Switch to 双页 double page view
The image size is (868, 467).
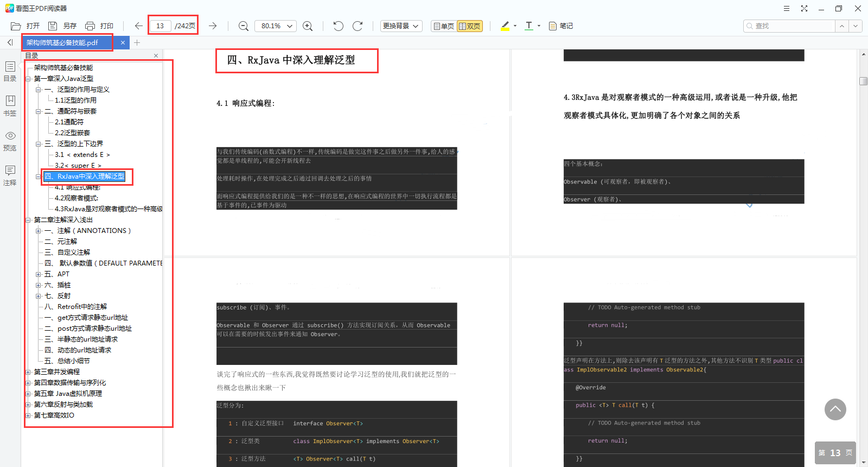pos(470,26)
